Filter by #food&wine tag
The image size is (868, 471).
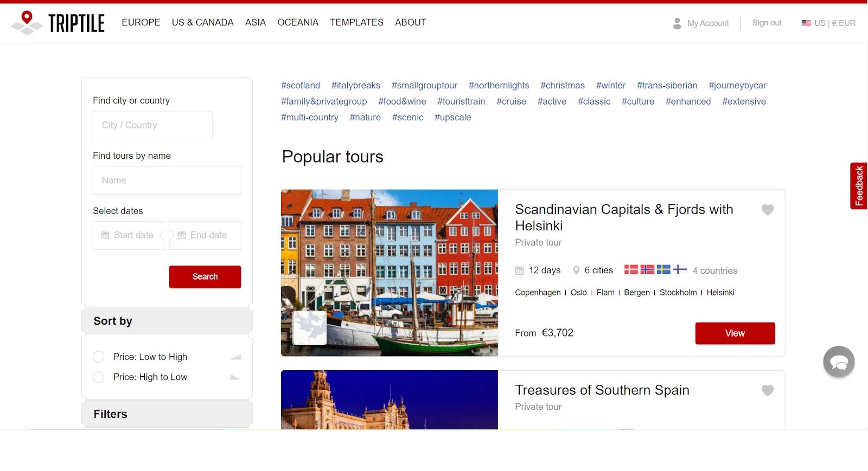(402, 101)
